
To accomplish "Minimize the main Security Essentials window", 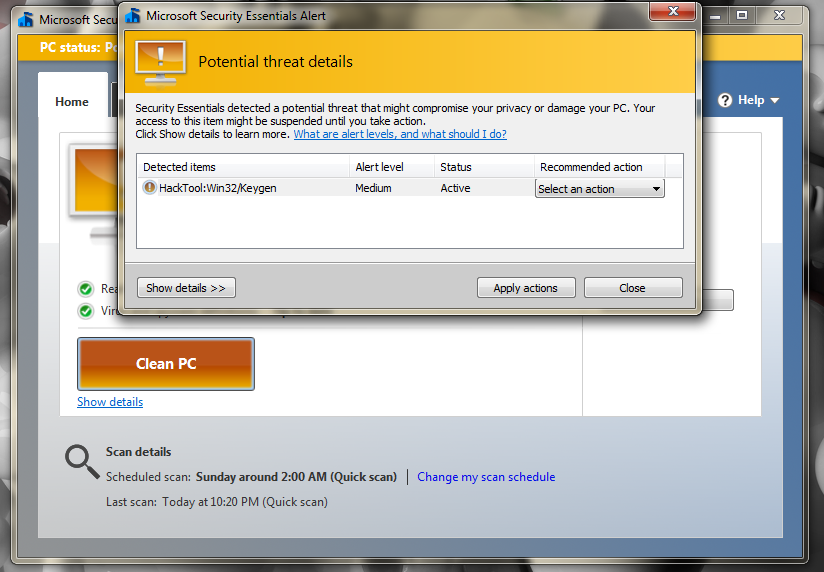I will [x=715, y=16].
